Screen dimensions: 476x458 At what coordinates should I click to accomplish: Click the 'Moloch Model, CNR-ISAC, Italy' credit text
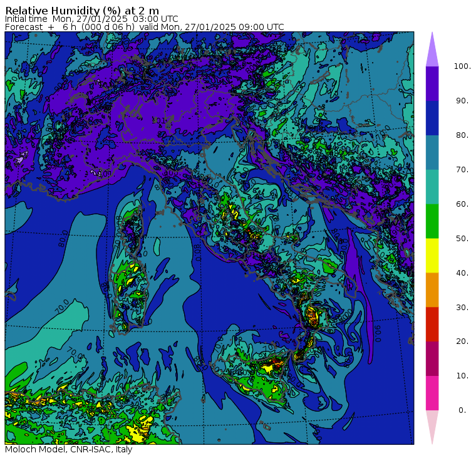tap(69, 449)
